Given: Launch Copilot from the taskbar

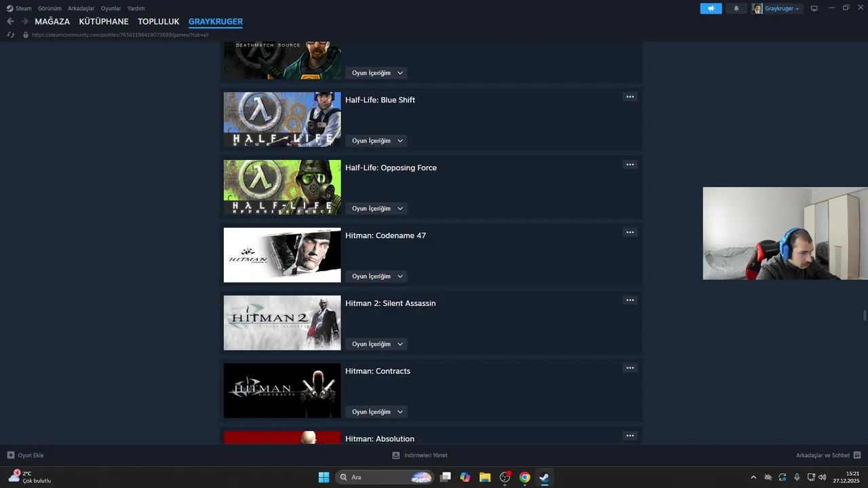Looking at the screenshot, I should pyautogui.click(x=465, y=477).
